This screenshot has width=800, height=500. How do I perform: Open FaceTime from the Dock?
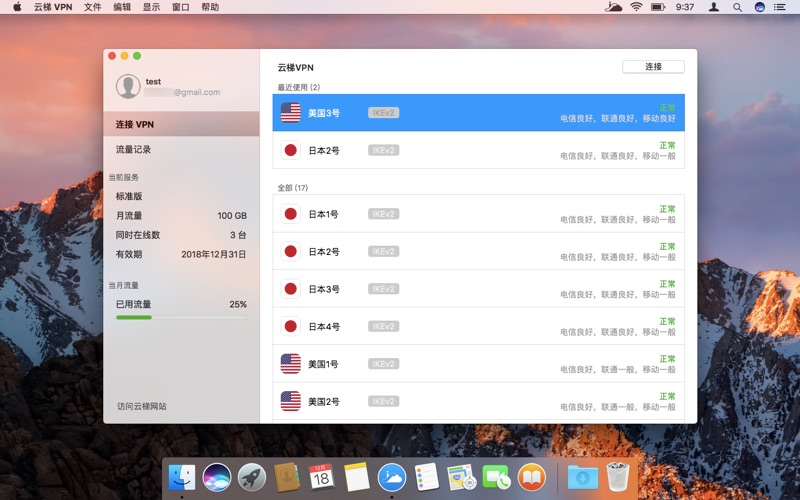click(x=496, y=478)
